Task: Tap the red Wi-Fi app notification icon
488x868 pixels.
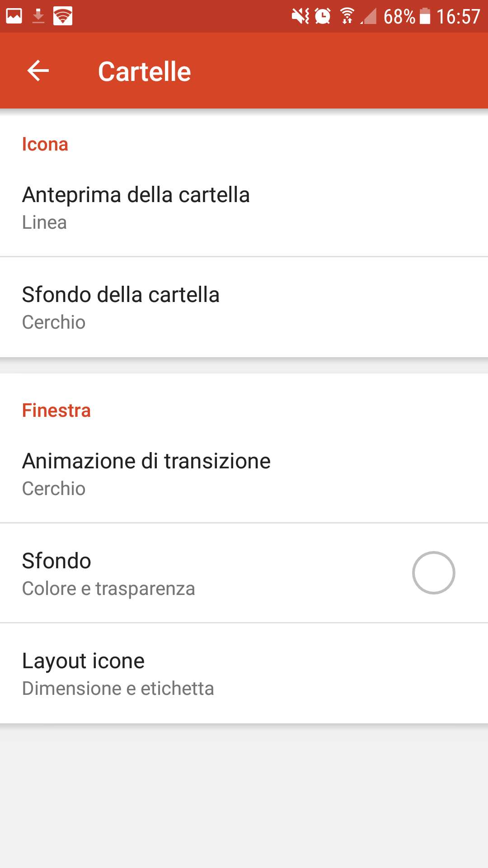Action: click(x=63, y=16)
